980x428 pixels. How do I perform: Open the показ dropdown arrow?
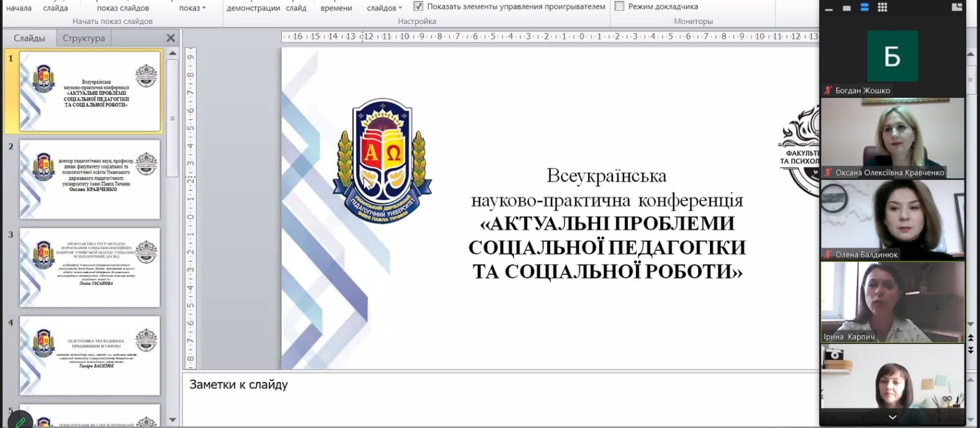click(x=204, y=8)
